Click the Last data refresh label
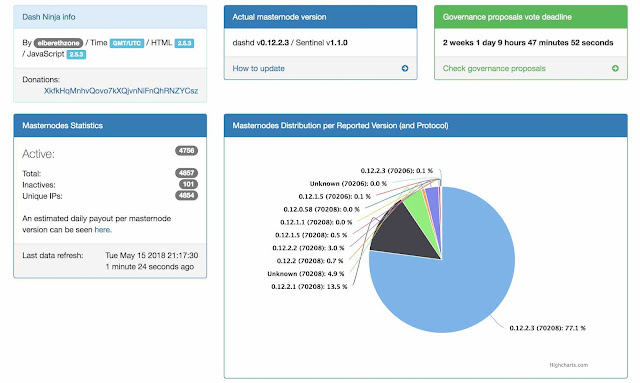The width and height of the screenshot is (640, 383). click(53, 255)
